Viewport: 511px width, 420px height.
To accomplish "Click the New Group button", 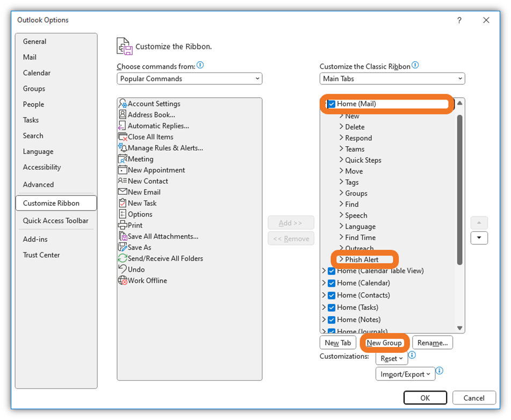I will pos(384,343).
